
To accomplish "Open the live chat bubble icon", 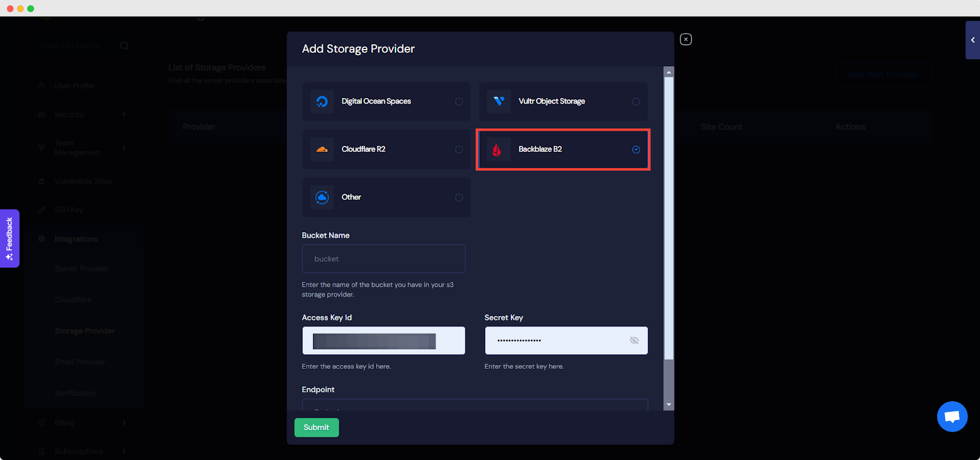I will point(952,417).
